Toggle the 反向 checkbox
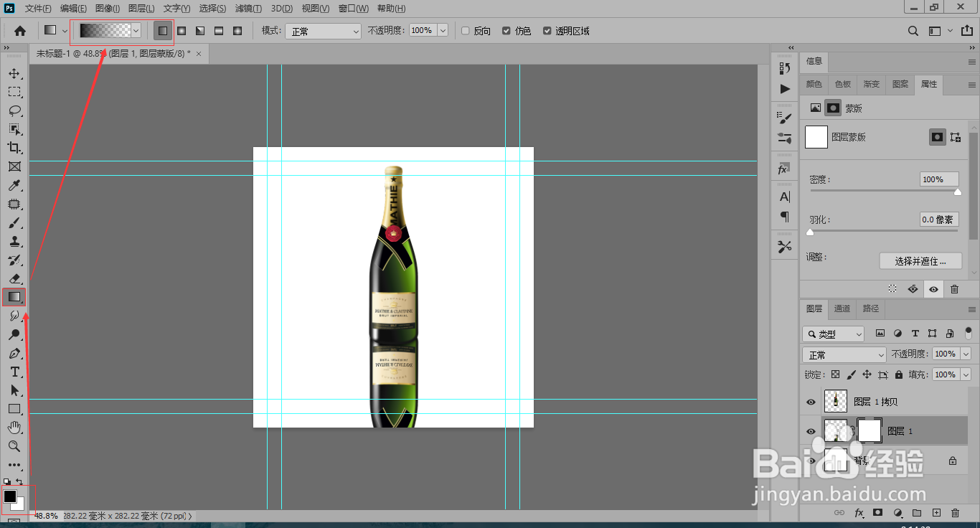 (x=465, y=31)
